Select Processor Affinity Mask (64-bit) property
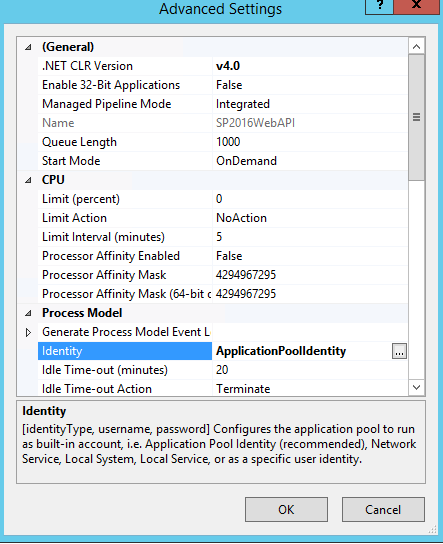The image size is (443, 544). point(127,294)
